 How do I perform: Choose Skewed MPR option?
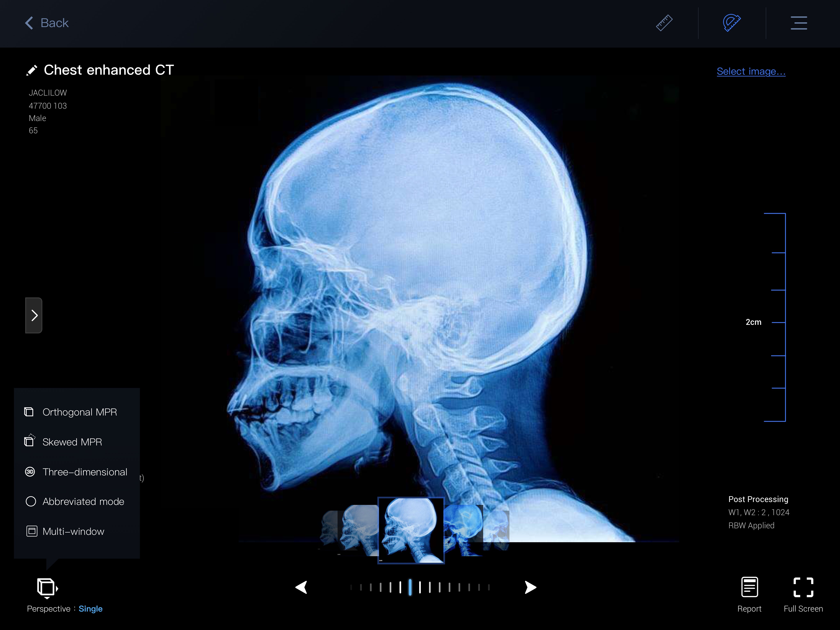(x=72, y=442)
